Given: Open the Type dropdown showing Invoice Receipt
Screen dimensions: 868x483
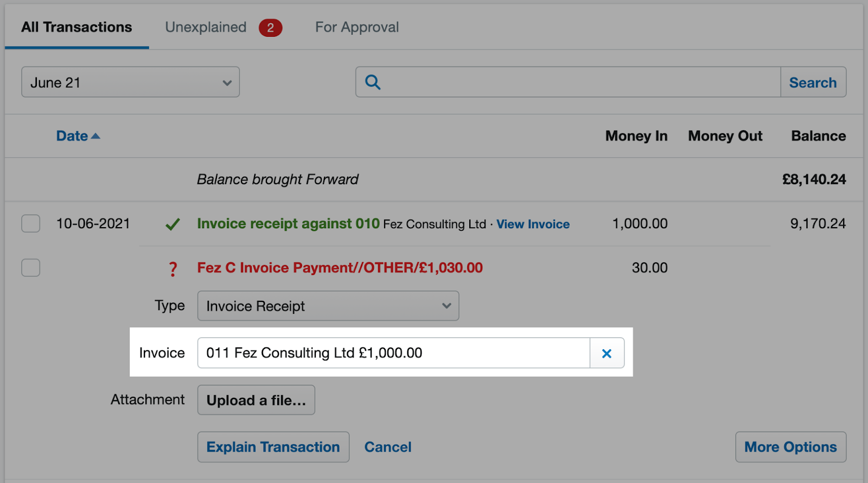Looking at the screenshot, I should [328, 306].
